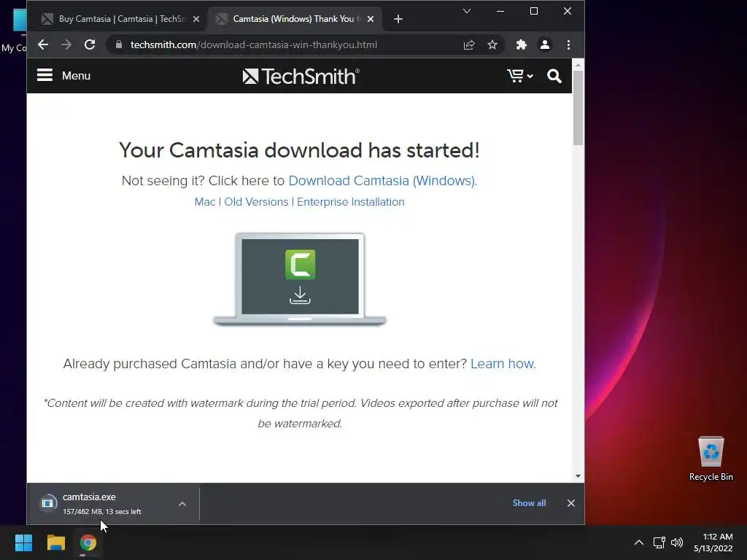Click the address bar URL
747x560 pixels.
pyautogui.click(x=253, y=44)
